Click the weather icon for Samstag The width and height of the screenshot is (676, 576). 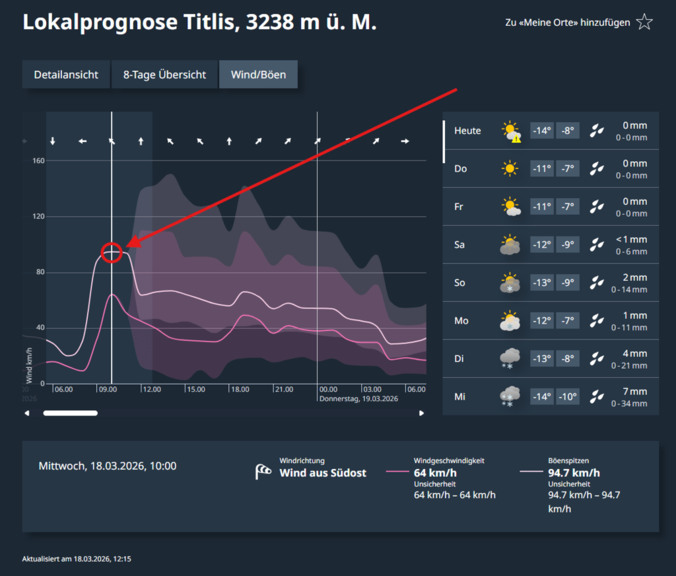click(x=511, y=245)
